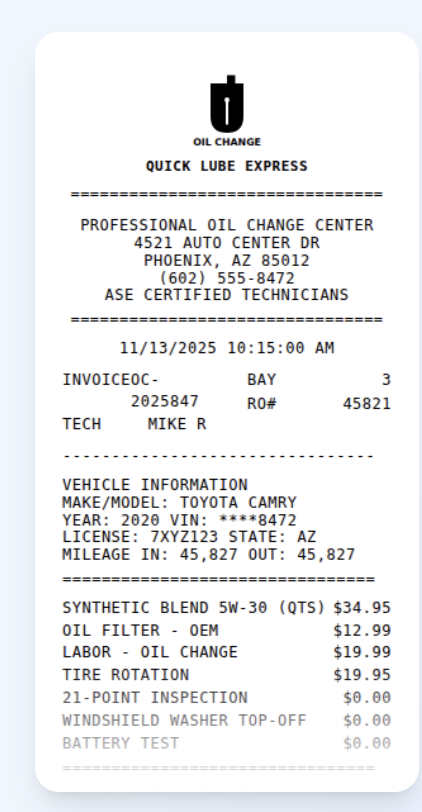The image size is (422, 812).
Task: Select the 4521 AUTO CENTER DR address
Action: (x=227, y=243)
